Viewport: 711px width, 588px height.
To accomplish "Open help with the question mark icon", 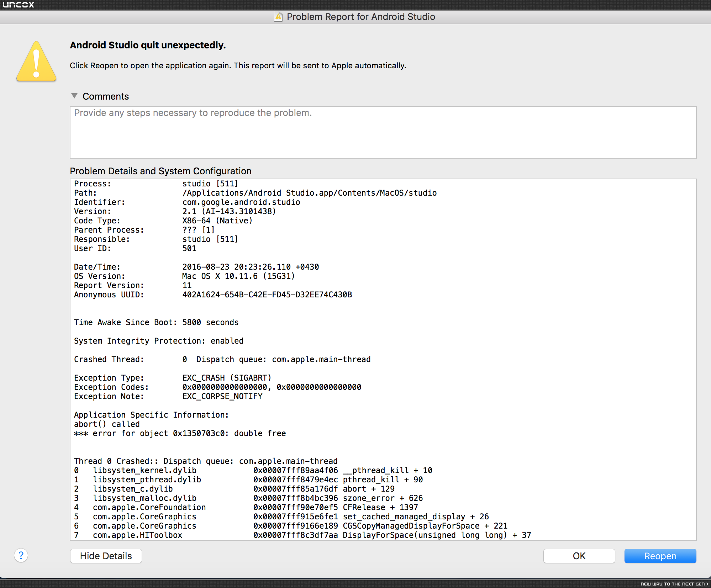I will coord(21,555).
